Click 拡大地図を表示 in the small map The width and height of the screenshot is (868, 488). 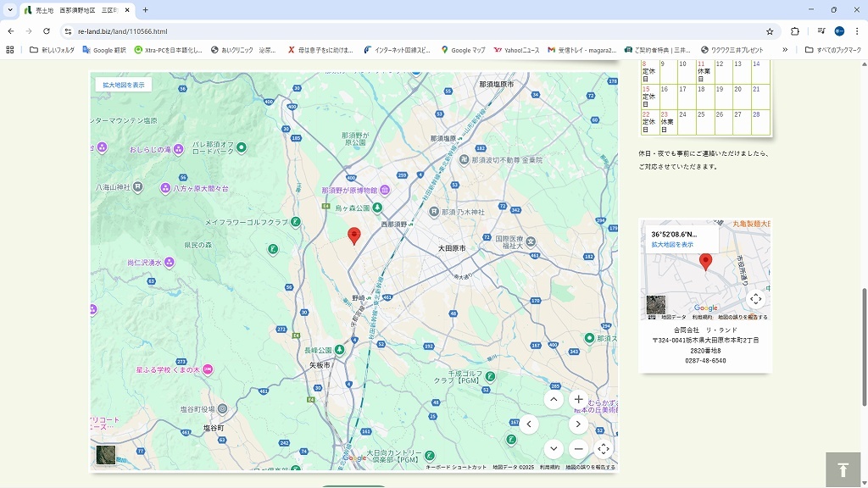tap(672, 244)
